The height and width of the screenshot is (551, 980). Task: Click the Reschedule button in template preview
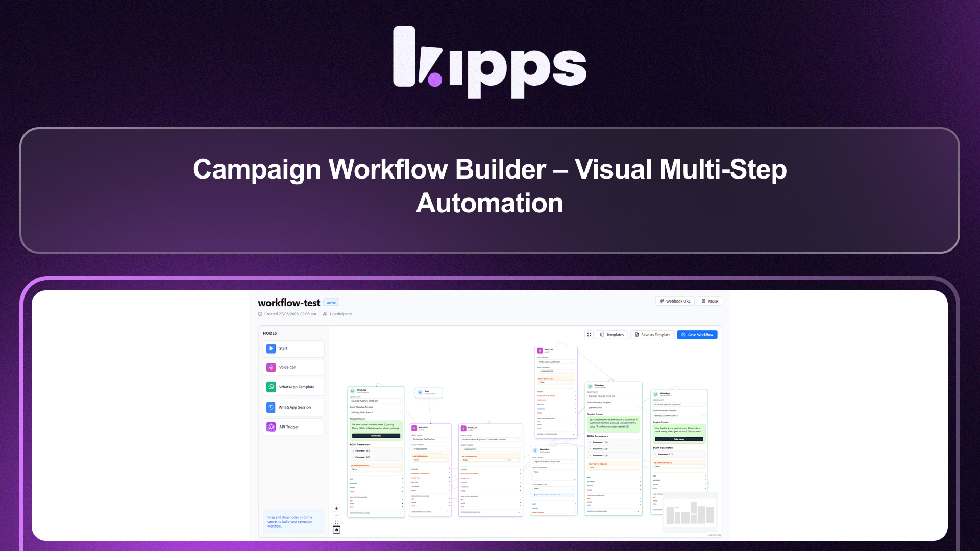point(376,436)
